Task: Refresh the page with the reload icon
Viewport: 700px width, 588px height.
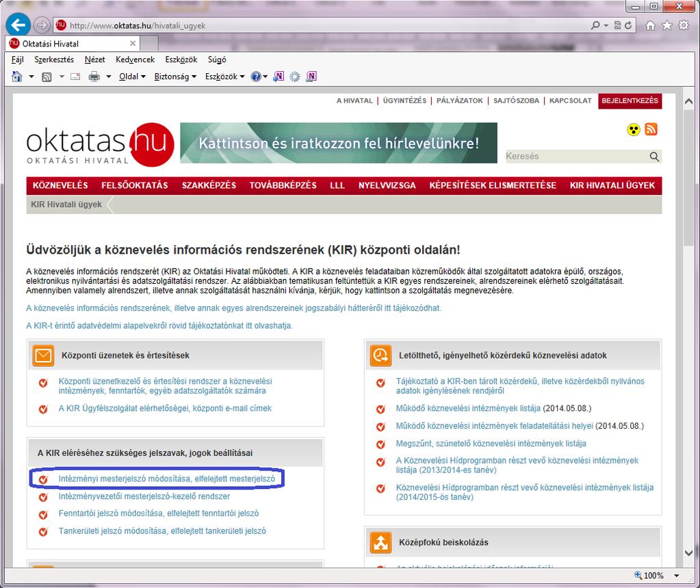Action: (x=628, y=25)
